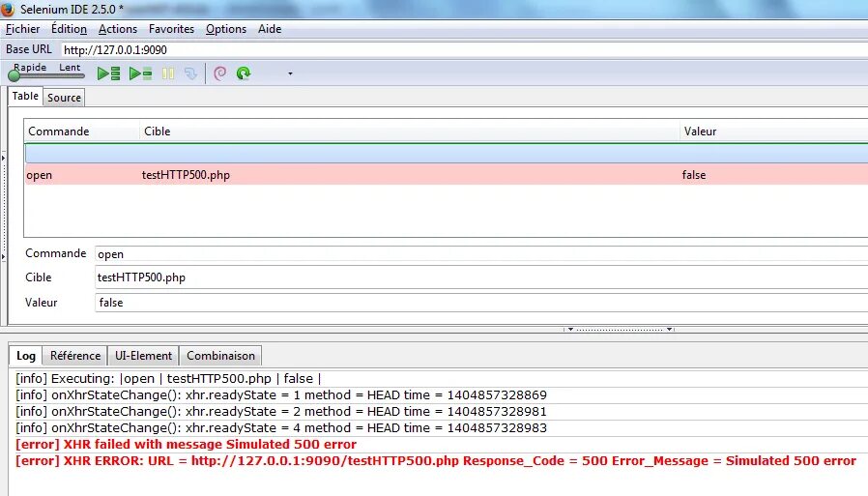Select the Log tab

coord(25,356)
